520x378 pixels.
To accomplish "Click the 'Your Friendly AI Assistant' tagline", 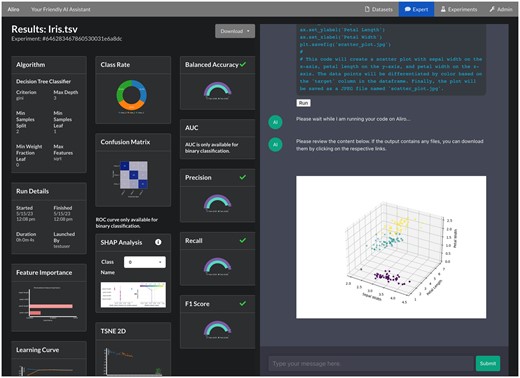I will point(61,9).
